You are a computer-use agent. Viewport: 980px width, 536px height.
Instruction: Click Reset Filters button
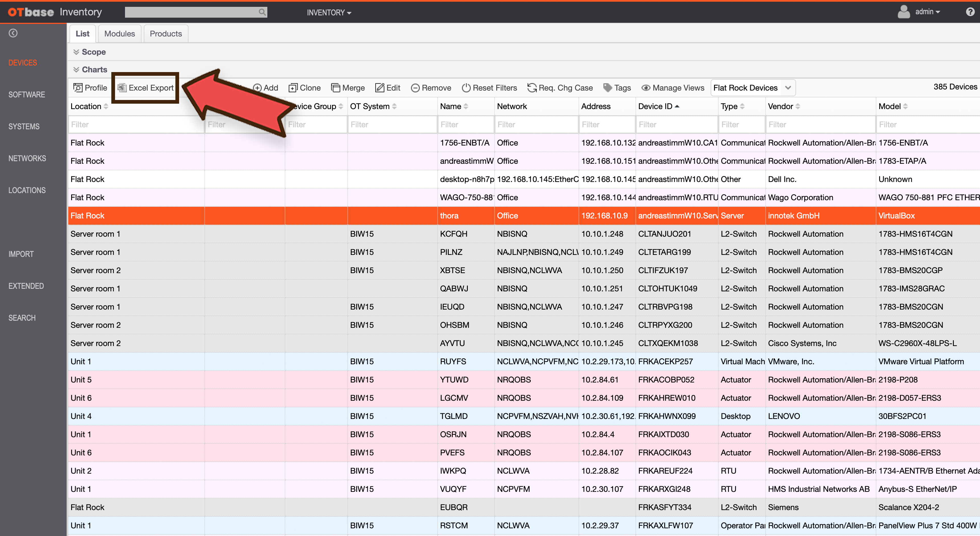pyautogui.click(x=489, y=88)
